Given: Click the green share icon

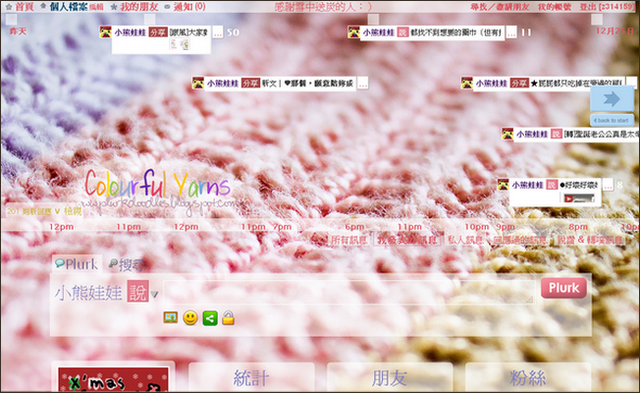Looking at the screenshot, I should pyautogui.click(x=210, y=318).
